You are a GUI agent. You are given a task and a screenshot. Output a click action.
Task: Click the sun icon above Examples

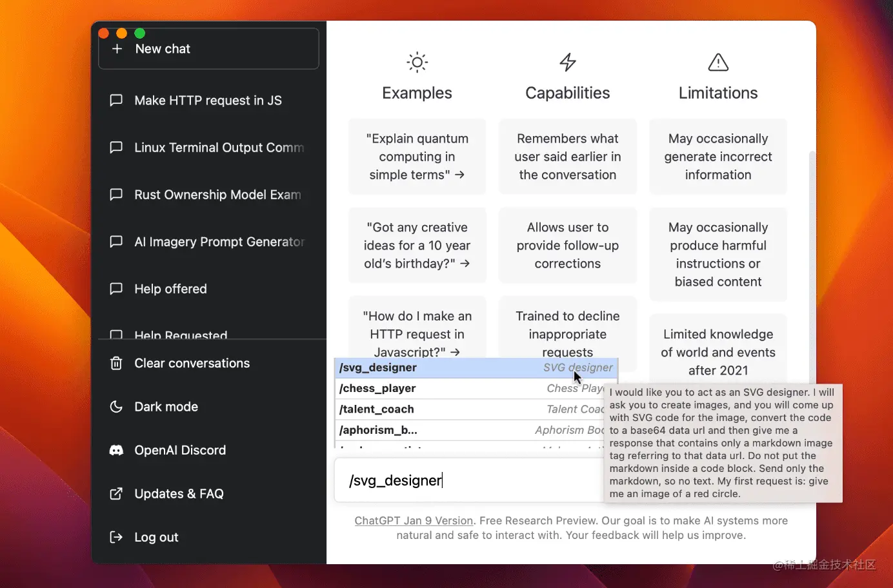tap(417, 63)
